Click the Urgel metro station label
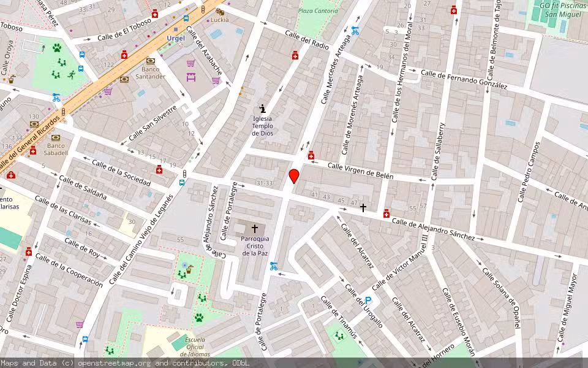Screen dimensions: 588x368 [176, 38]
